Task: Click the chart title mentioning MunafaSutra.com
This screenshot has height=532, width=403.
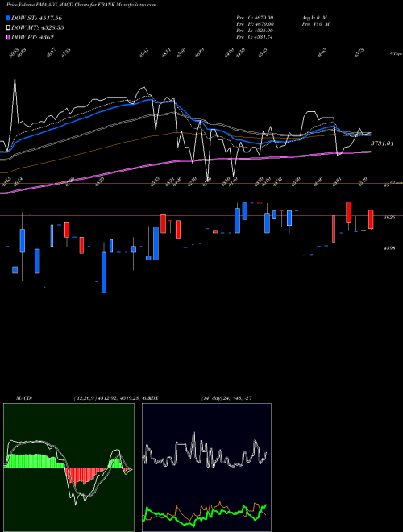Action: [81, 5]
